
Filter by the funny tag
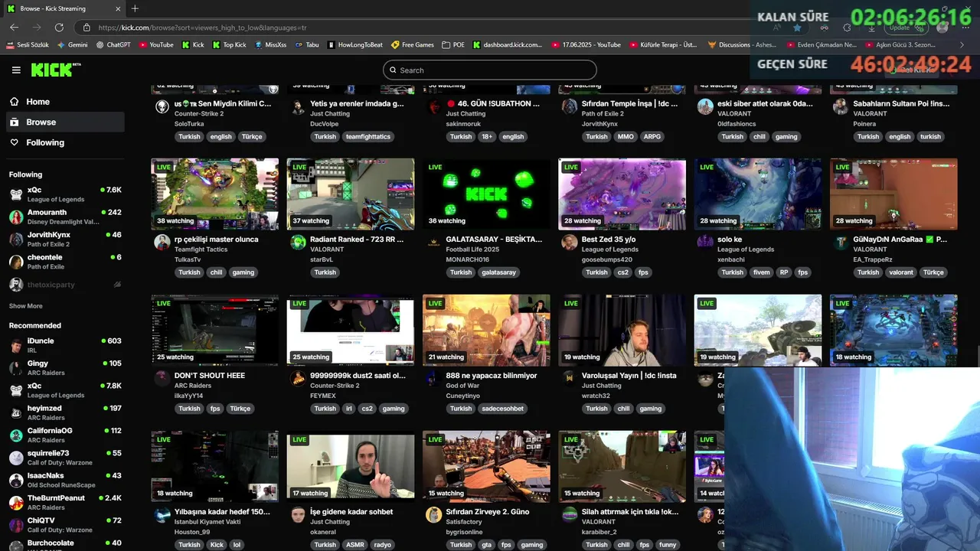pyautogui.click(x=668, y=545)
